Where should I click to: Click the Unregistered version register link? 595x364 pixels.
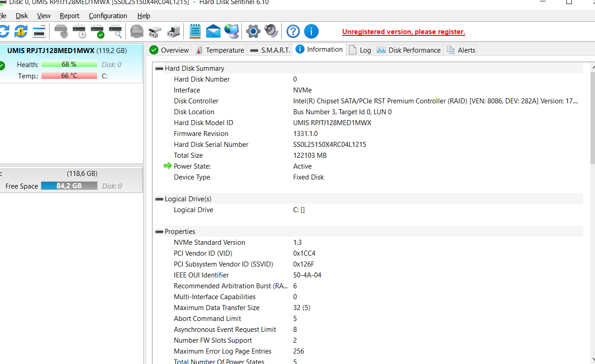[x=403, y=32]
